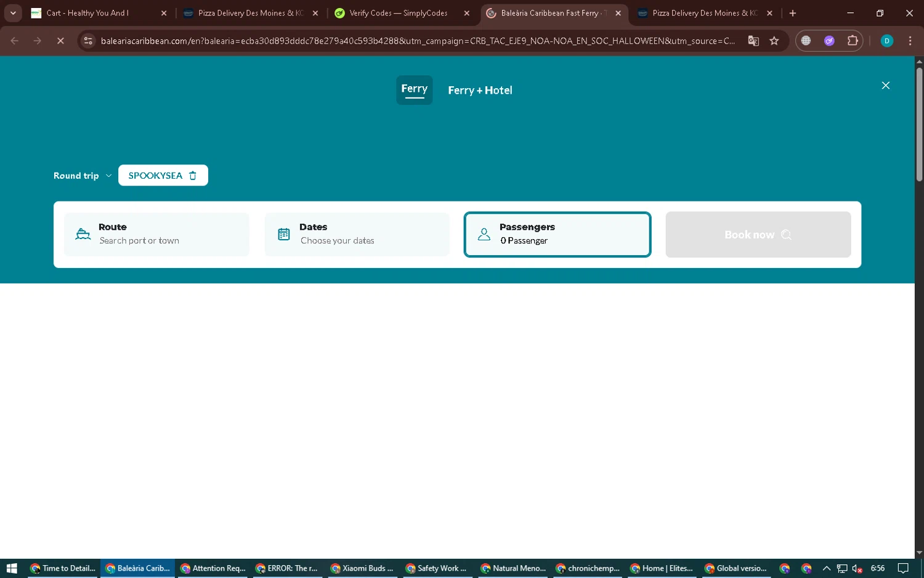Stop loading the page

pos(60,41)
